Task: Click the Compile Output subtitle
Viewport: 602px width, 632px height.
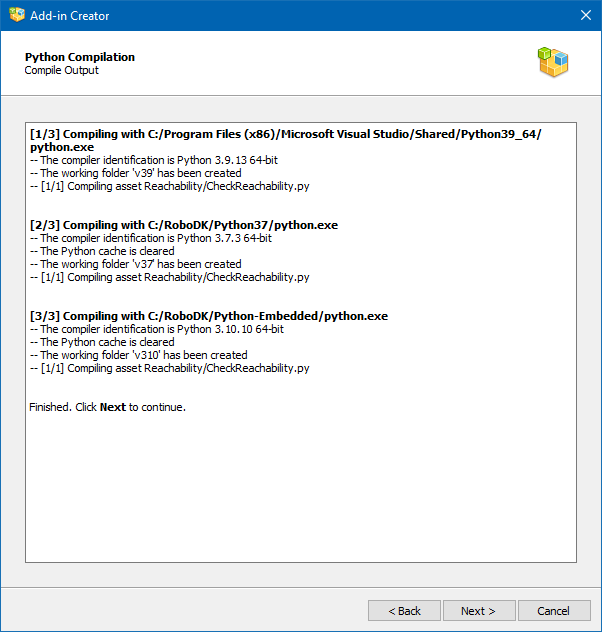Action: pos(62,71)
